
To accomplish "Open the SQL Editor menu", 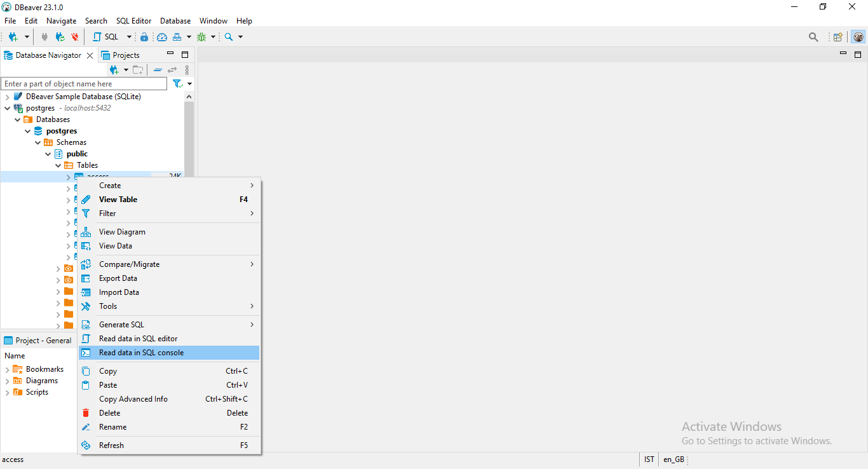I will pyautogui.click(x=133, y=20).
